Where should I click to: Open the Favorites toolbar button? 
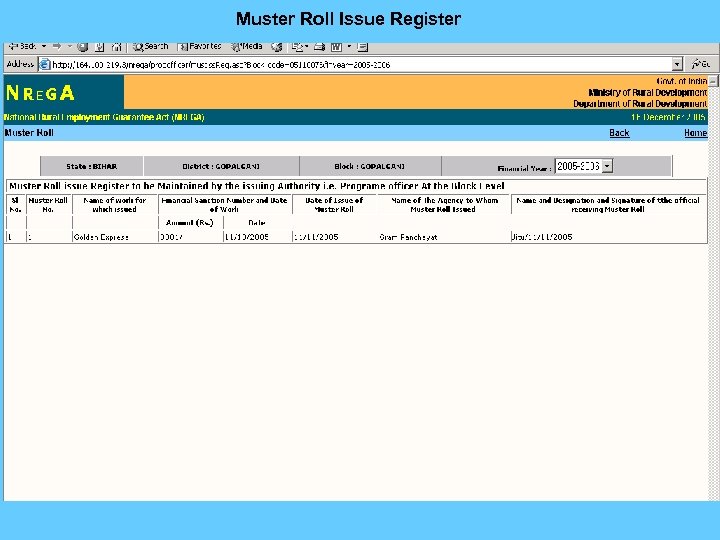coord(199,46)
